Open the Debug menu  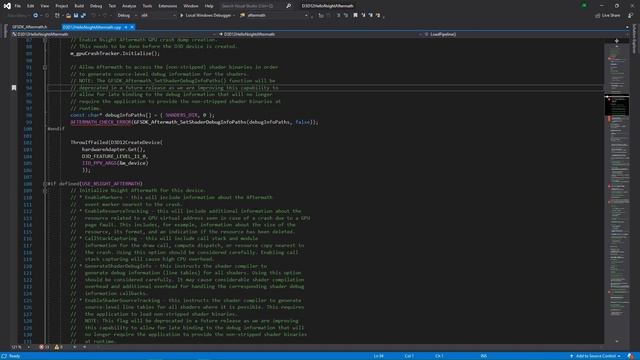(96, 6)
